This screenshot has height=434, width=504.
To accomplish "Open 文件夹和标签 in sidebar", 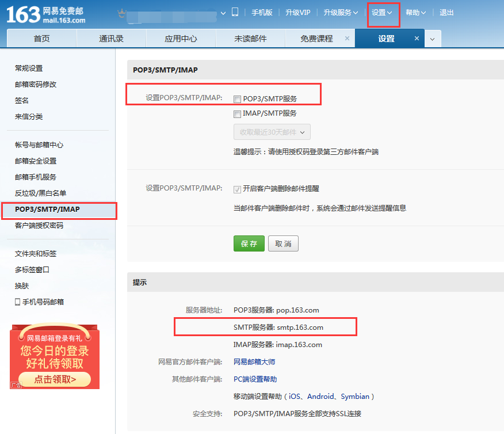I will 36,254.
